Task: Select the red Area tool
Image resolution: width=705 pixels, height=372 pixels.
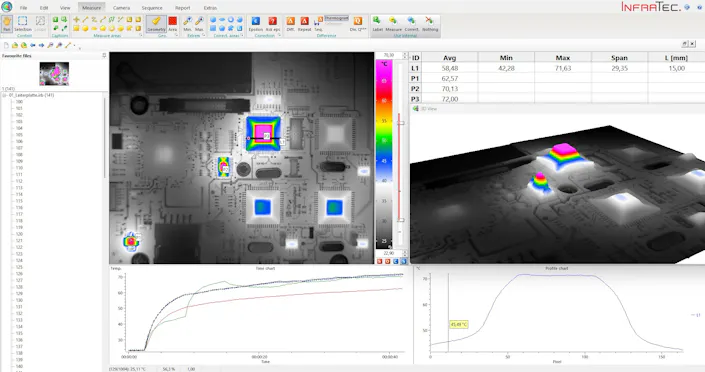Action: (173, 24)
